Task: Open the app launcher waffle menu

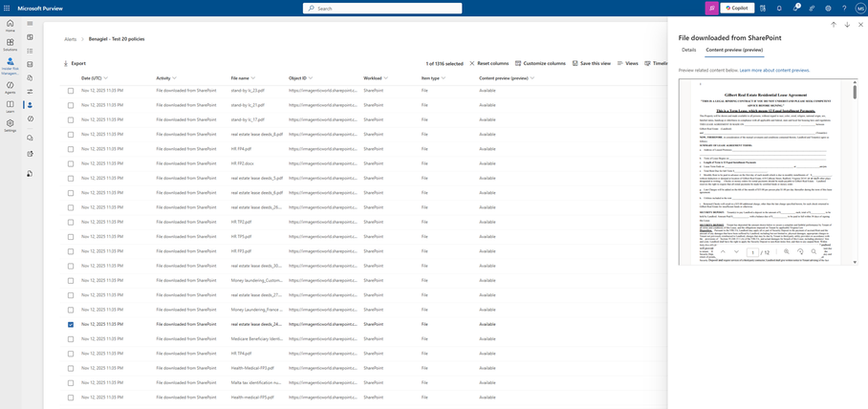Action: (x=7, y=9)
